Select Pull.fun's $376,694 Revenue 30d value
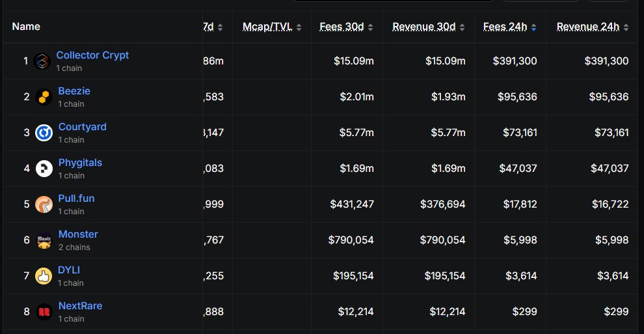 (x=443, y=204)
